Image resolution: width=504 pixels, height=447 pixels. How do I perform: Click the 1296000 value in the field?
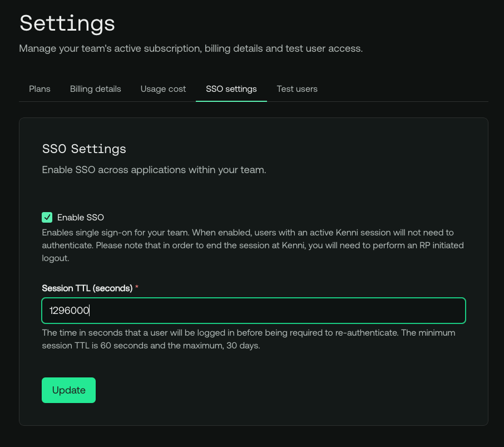click(69, 311)
